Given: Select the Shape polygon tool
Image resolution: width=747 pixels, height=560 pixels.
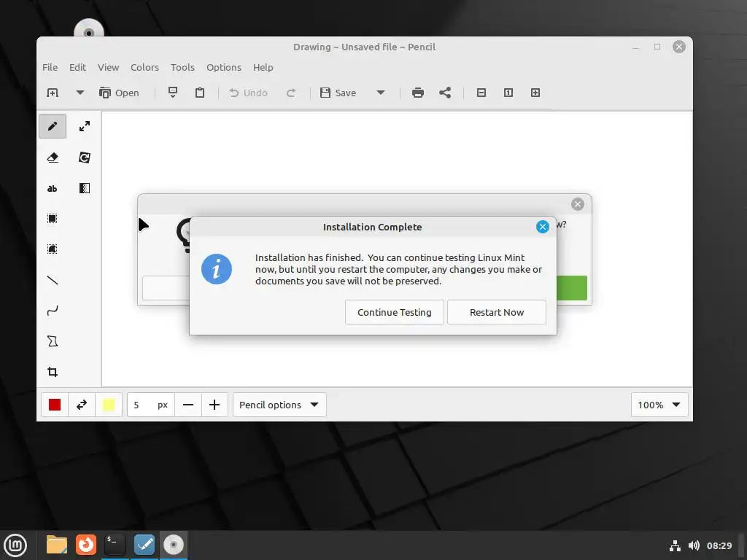Looking at the screenshot, I should (53, 341).
